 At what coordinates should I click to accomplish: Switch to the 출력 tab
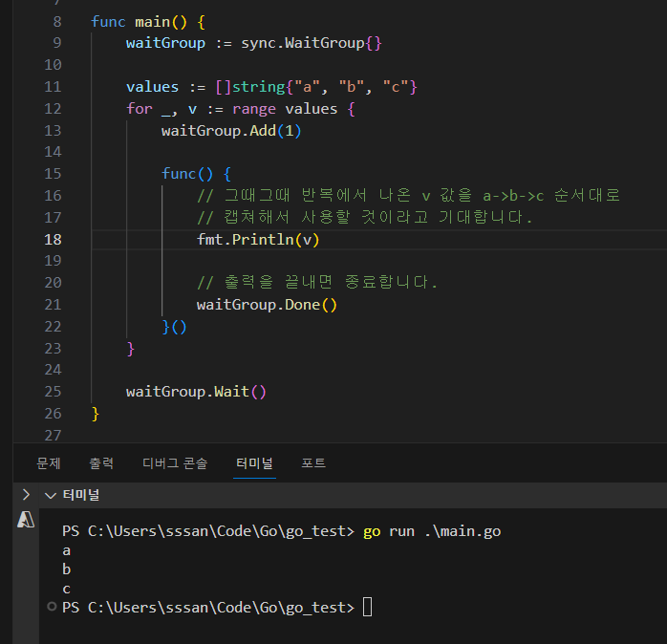101,463
